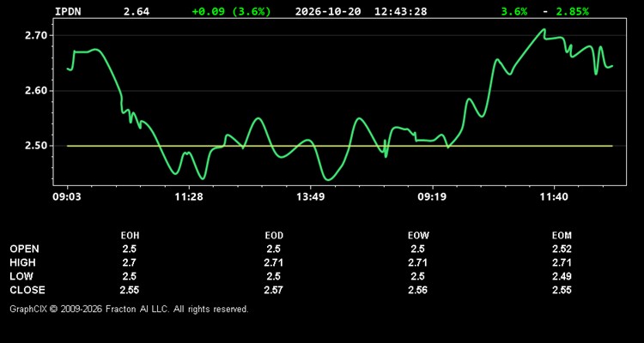Select the 09:19 time axis label

coord(432,197)
